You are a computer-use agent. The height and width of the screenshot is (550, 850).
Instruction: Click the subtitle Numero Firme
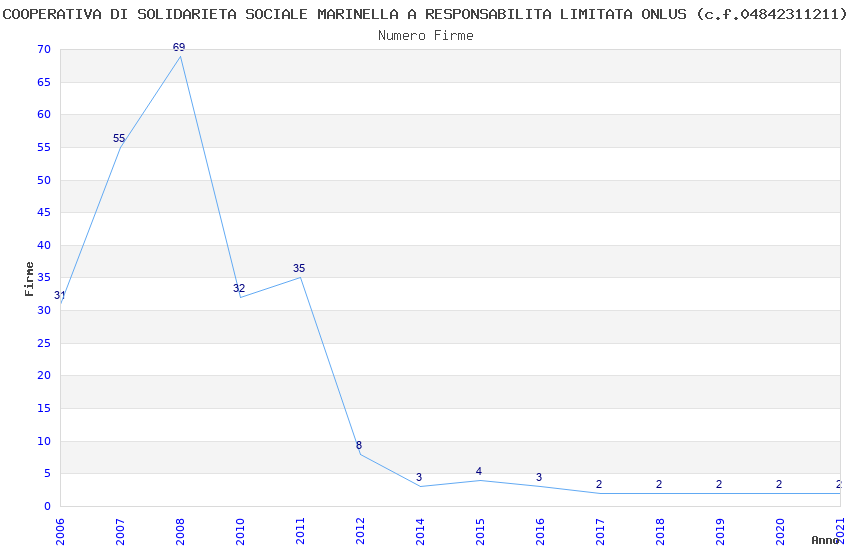point(426,36)
